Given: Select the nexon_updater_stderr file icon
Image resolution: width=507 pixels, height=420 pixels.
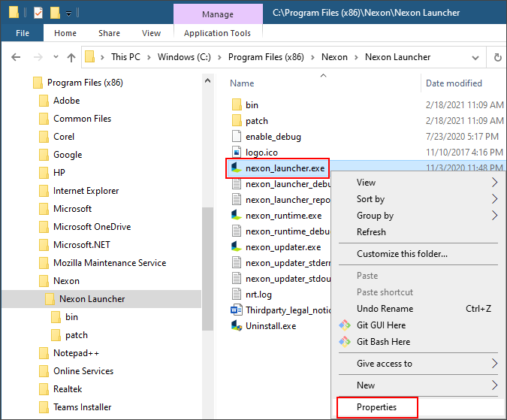Looking at the screenshot, I should click(x=237, y=262).
